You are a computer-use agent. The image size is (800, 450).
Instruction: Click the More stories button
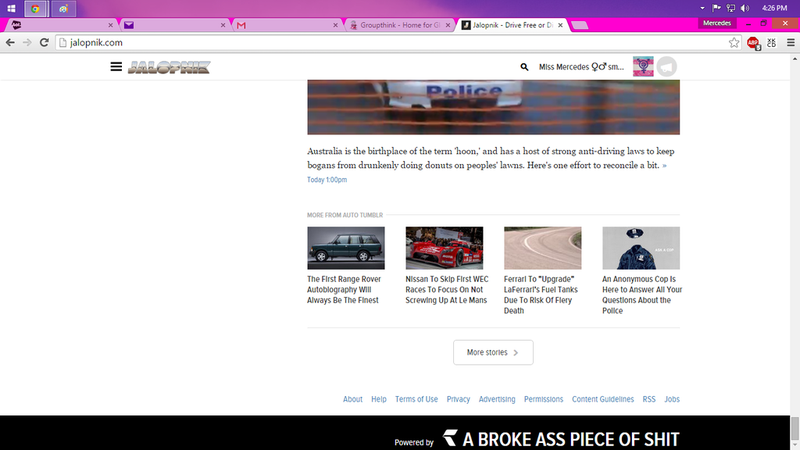pyautogui.click(x=493, y=353)
